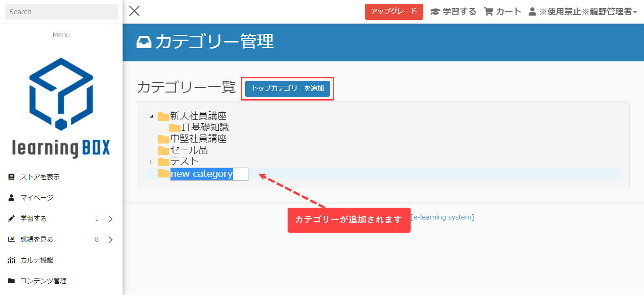Click the セール品 folder icon
This screenshot has height=295, width=644.
(x=163, y=150)
